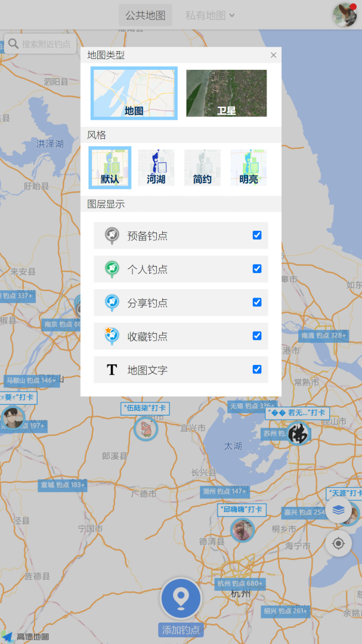This screenshot has height=644, width=362.
Task: Disable the 地图文字 checkbox
Action: coord(257,370)
